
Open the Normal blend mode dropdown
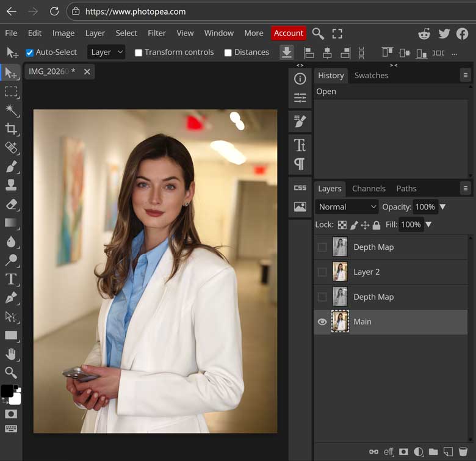click(x=347, y=207)
